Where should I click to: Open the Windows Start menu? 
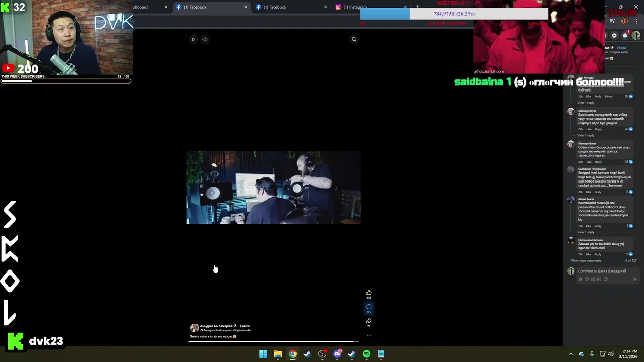263,354
